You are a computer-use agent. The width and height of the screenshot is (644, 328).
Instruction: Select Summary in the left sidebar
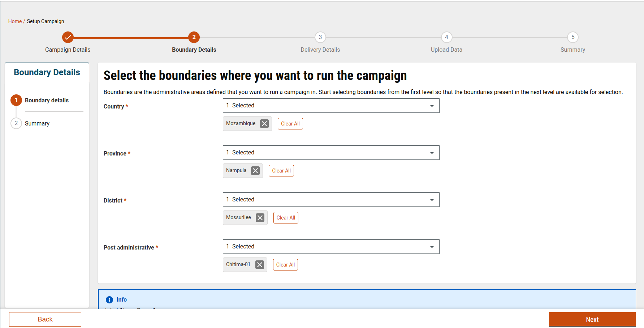(x=37, y=123)
